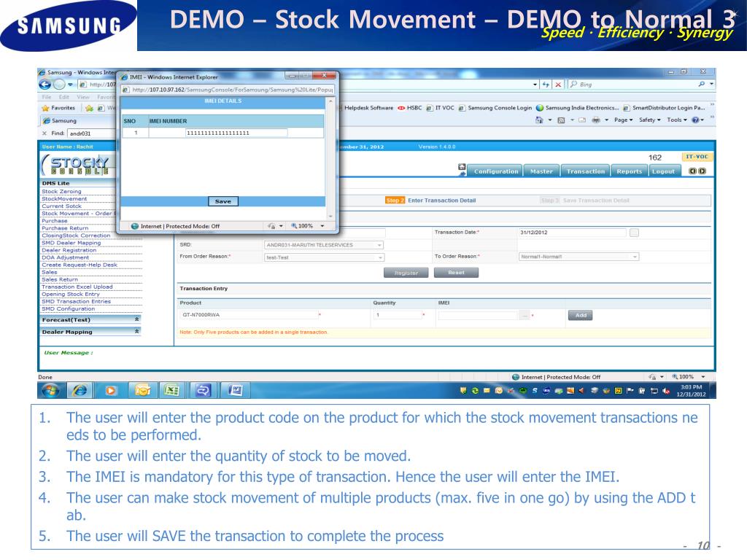Image resolution: width=747 pixels, height=560 pixels.
Task: Click the ellipsis button beside IMEI field
Action: tap(524, 315)
